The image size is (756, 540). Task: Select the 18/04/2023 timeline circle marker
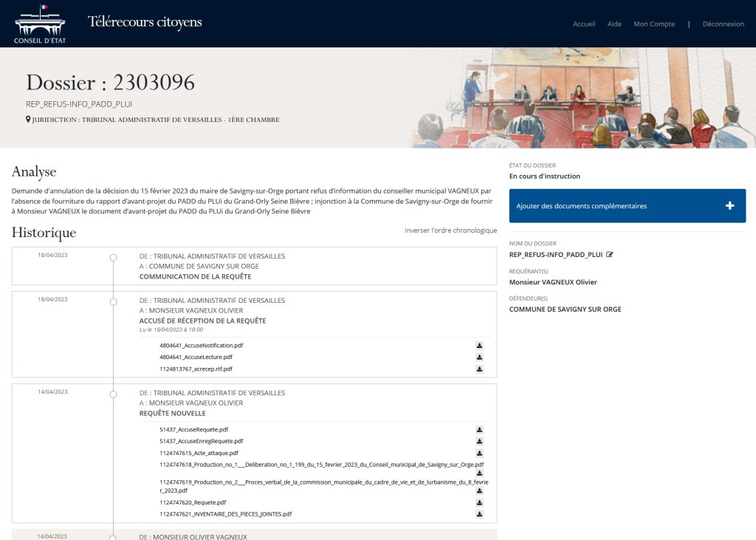(112, 258)
